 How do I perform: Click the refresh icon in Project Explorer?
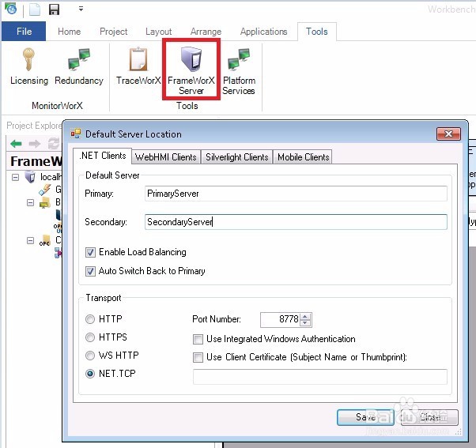coord(54,144)
